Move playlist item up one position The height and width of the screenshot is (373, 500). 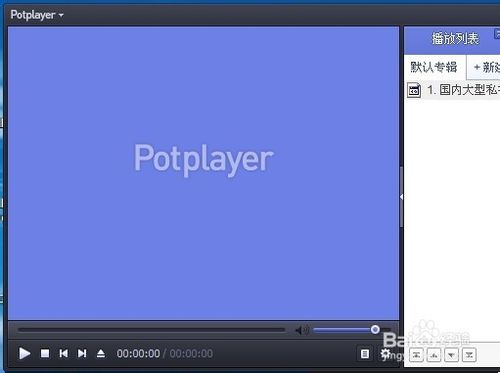tap(434, 355)
